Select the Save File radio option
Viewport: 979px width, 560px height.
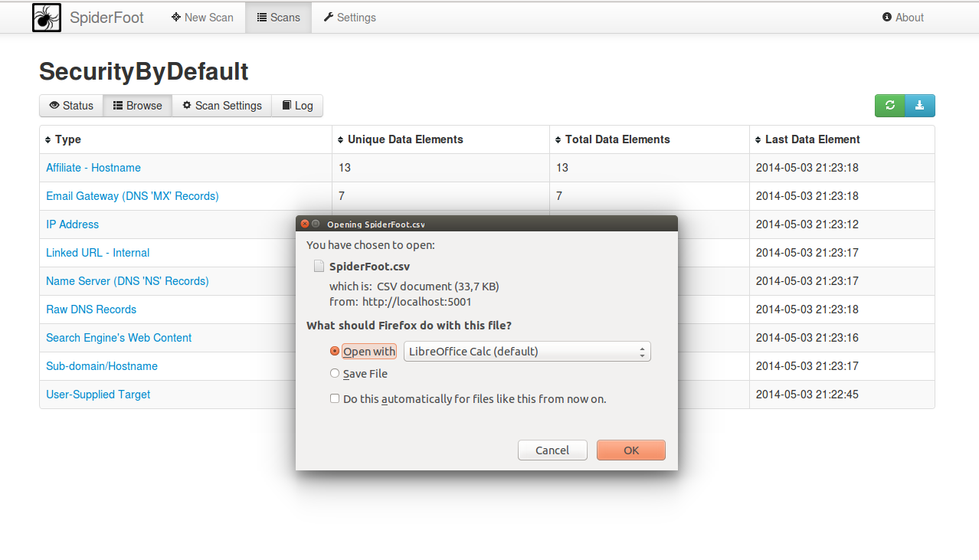[x=334, y=374]
